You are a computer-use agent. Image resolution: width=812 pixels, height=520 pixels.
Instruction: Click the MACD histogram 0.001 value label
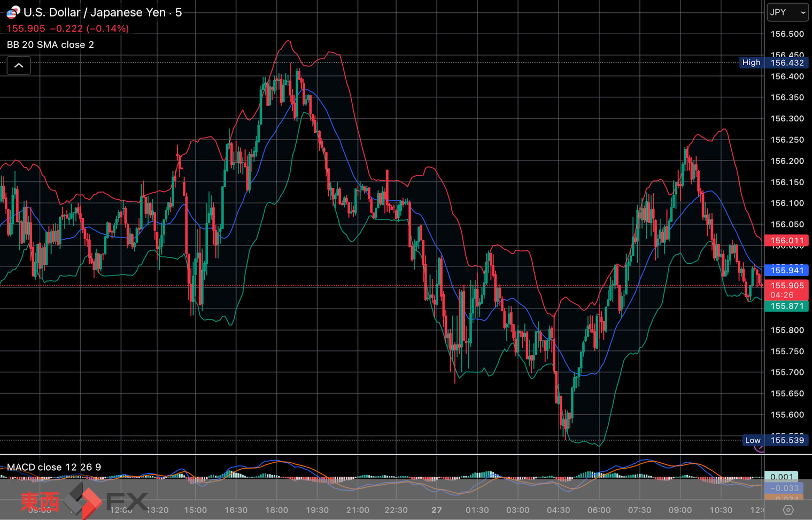(x=782, y=477)
